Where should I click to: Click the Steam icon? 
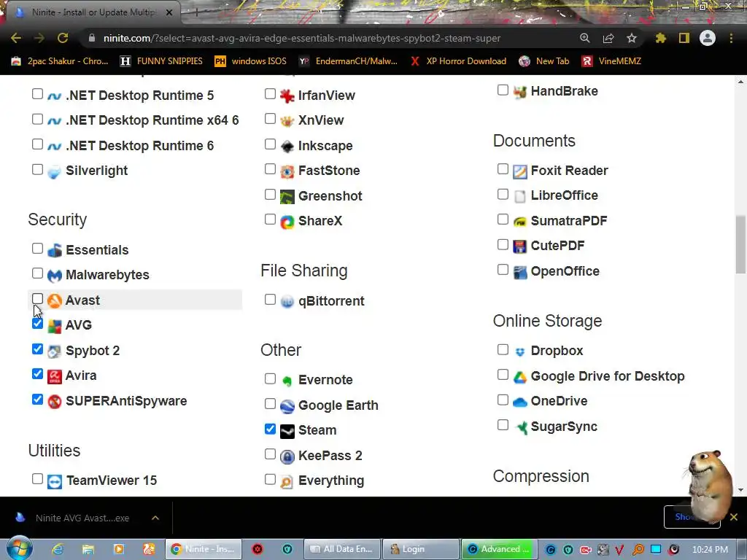(287, 430)
